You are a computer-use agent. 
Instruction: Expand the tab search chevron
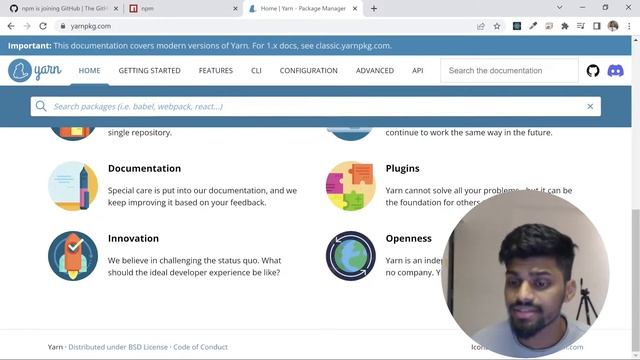pyautogui.click(x=560, y=7)
